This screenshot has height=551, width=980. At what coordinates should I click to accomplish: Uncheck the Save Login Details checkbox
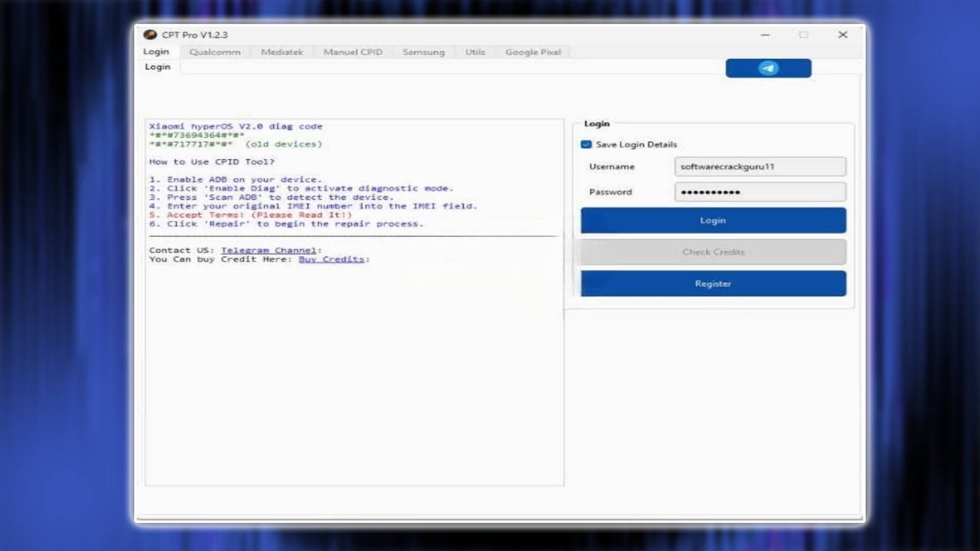coord(586,144)
